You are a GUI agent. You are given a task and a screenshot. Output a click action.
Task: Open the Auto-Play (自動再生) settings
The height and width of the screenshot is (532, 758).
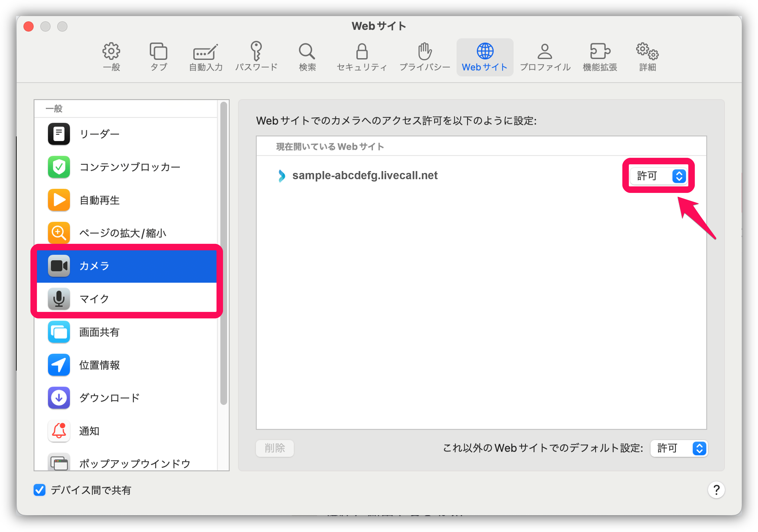(99, 200)
